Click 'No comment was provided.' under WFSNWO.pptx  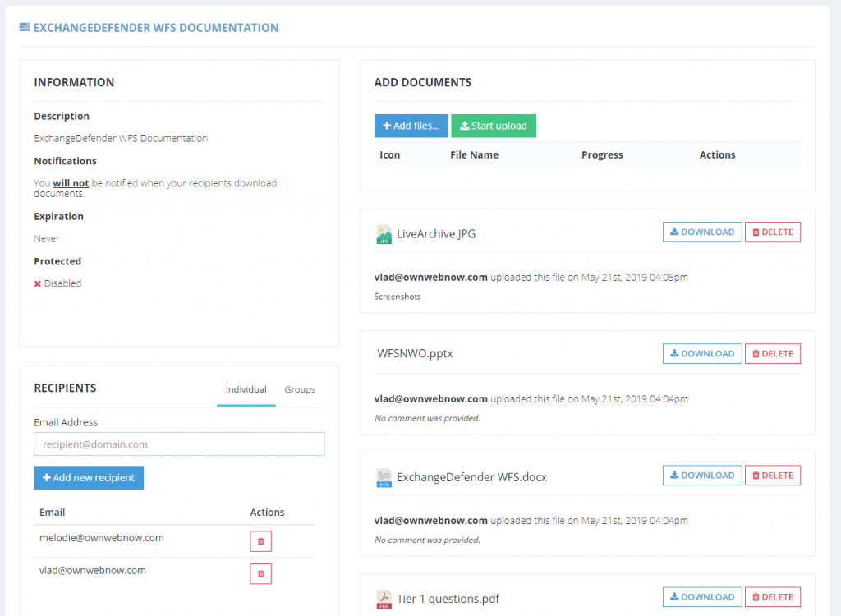[x=427, y=418]
